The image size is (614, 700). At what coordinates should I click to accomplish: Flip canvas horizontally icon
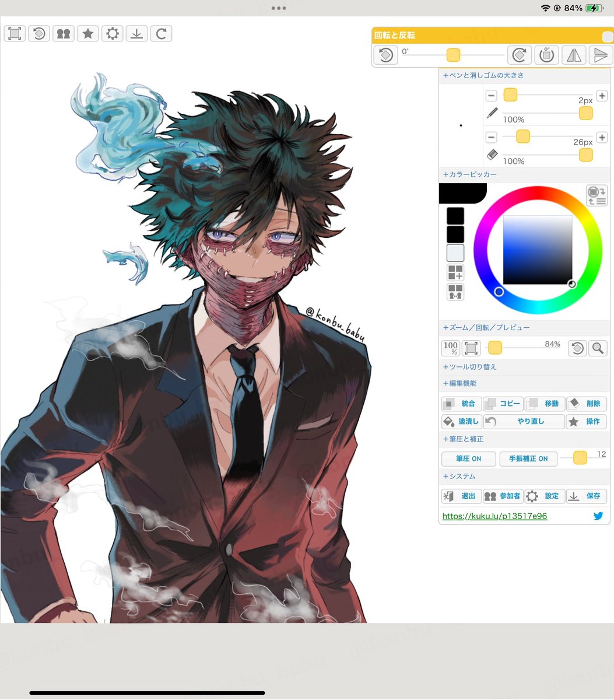click(574, 55)
